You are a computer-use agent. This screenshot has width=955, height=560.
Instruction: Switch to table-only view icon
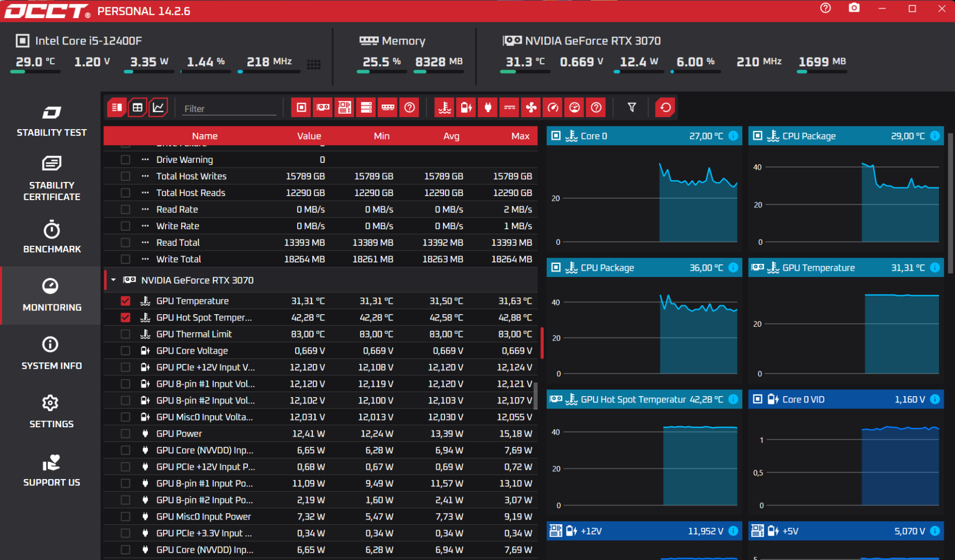point(137,108)
